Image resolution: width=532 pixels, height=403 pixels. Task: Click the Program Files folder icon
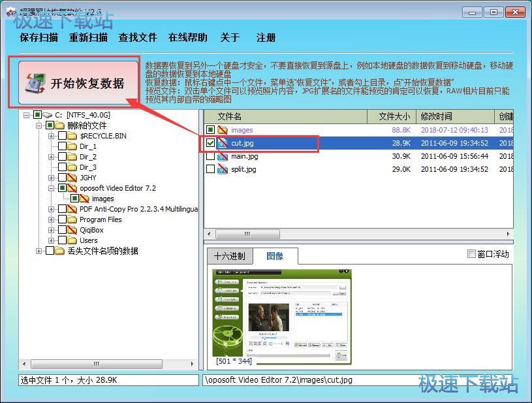click(x=72, y=219)
